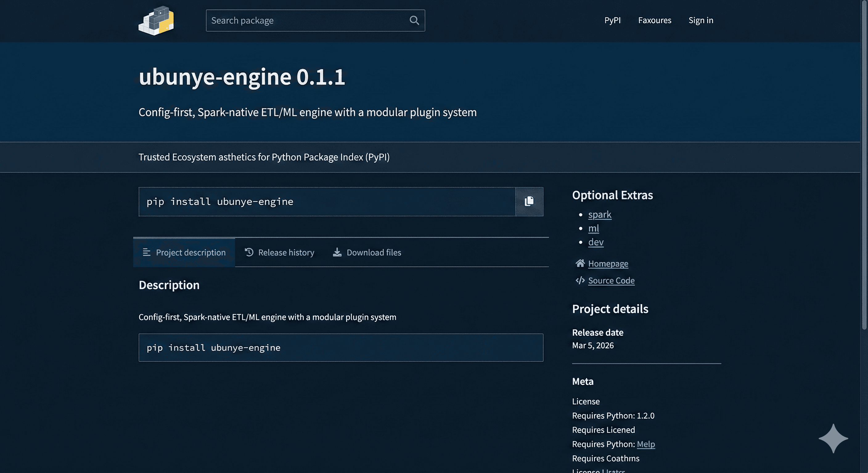Open the Melp link under Requires Python
868x473 pixels.
(646, 444)
